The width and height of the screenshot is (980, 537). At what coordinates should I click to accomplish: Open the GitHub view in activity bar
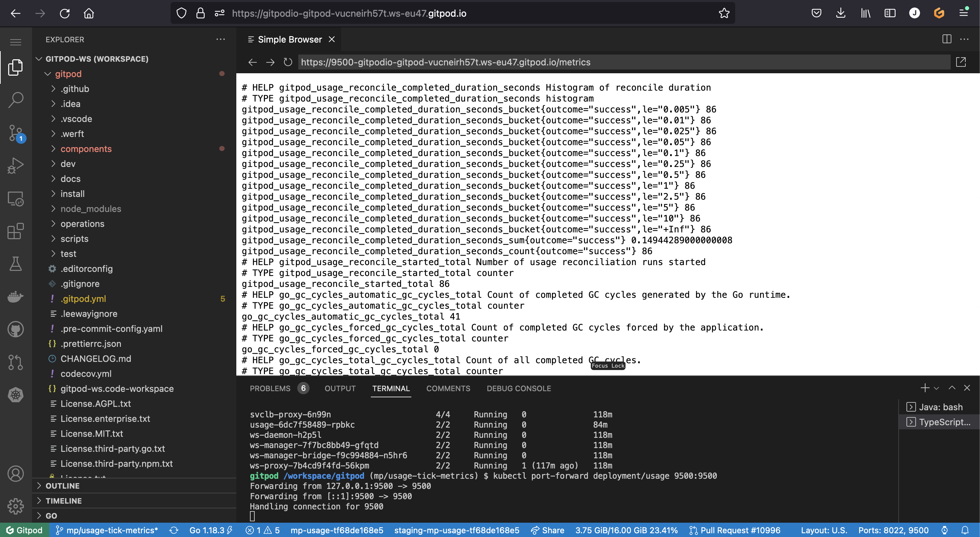[x=16, y=329]
